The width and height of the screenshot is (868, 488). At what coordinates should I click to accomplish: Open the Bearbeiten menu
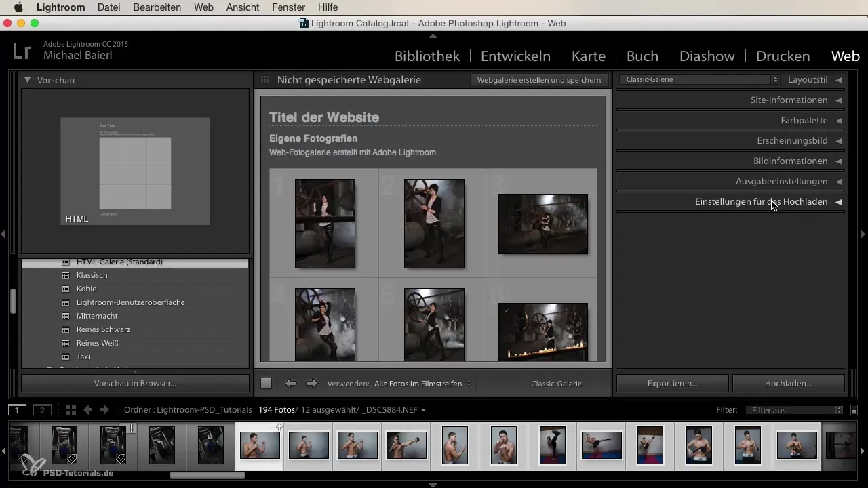[x=157, y=7]
